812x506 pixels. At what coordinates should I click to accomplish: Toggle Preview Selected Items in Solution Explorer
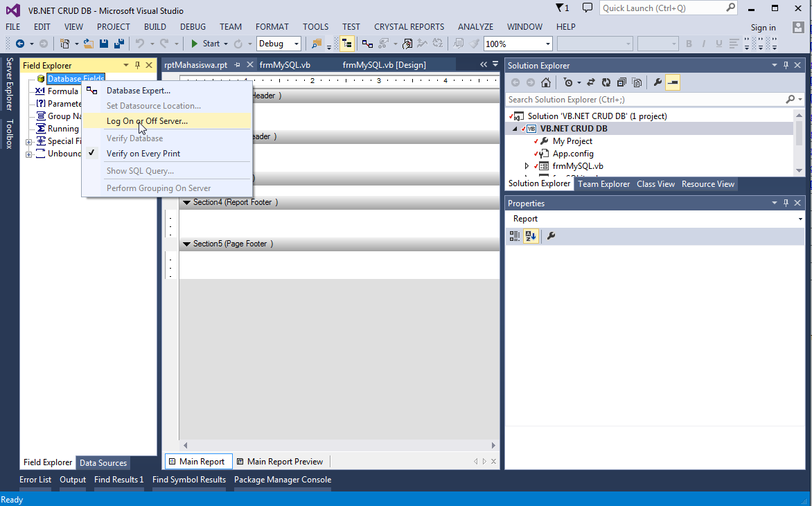[673, 82]
